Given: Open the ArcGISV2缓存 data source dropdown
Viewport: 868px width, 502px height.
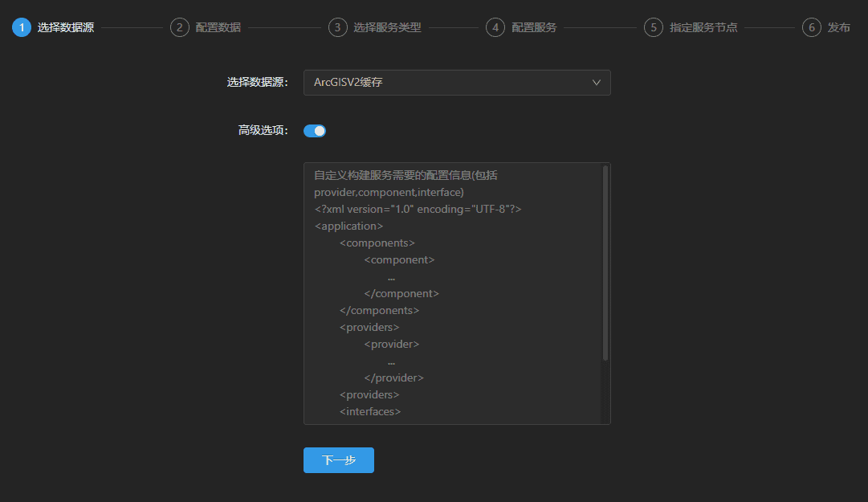Looking at the screenshot, I should point(450,82).
